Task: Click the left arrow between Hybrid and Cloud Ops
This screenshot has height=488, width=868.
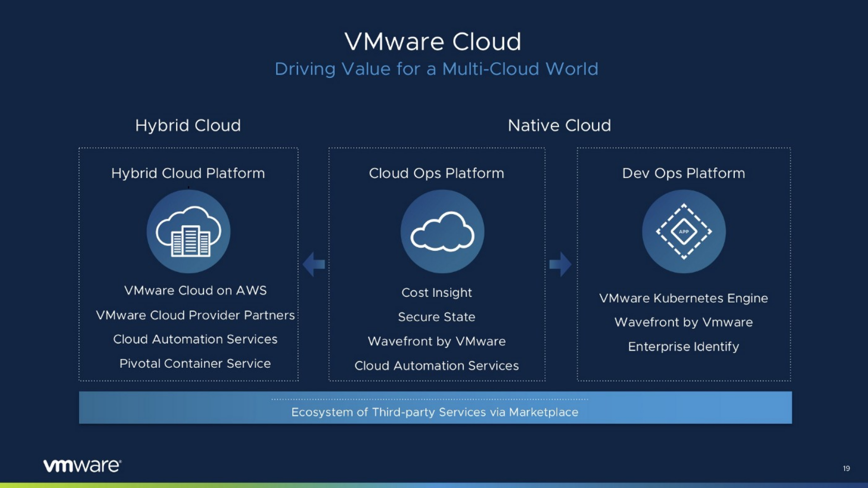Action: pos(314,264)
